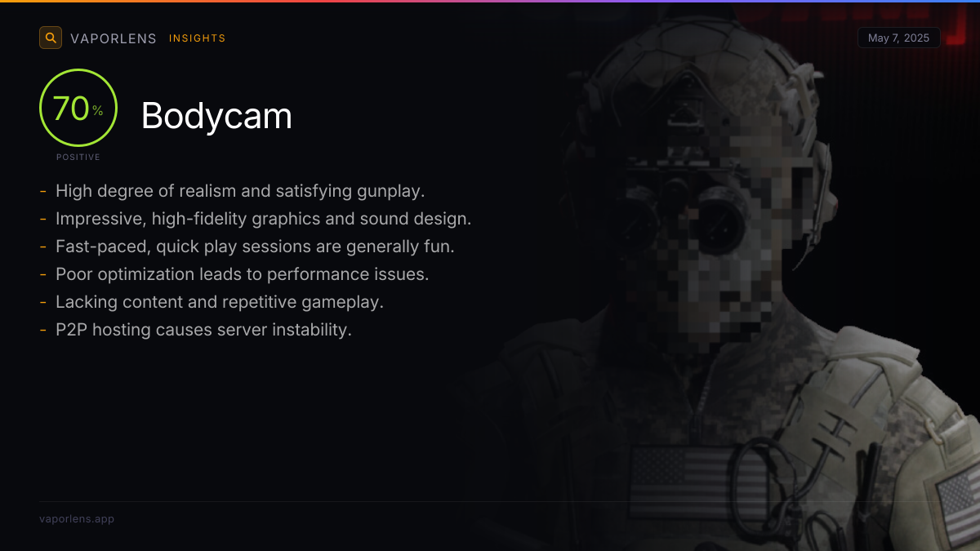This screenshot has height=551, width=980.
Task: Select the fast-paced quick play sessions point
Action: tap(255, 247)
